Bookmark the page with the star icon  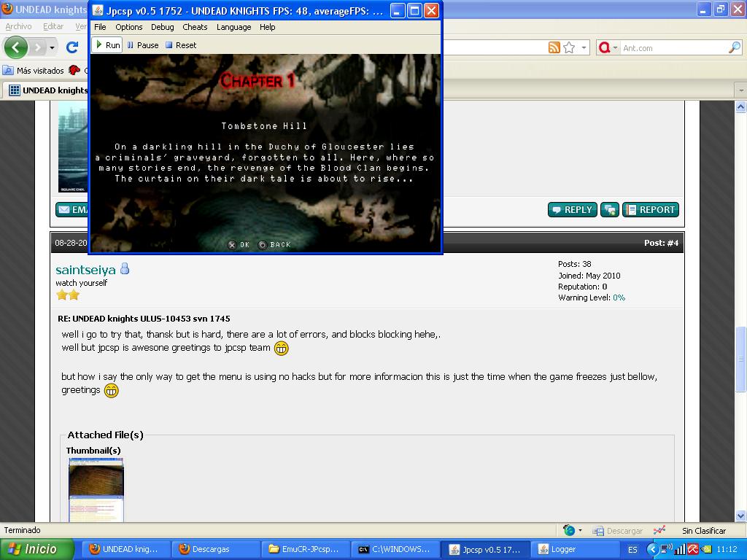pos(569,47)
